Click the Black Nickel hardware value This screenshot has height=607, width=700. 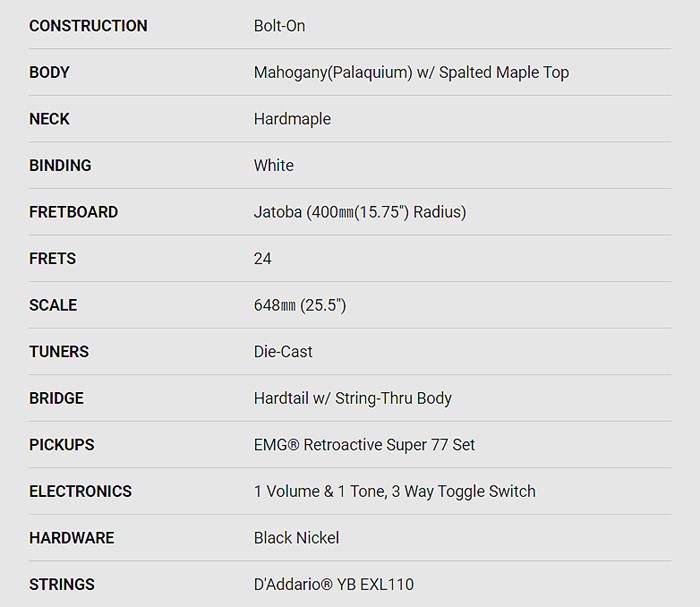[296, 538]
